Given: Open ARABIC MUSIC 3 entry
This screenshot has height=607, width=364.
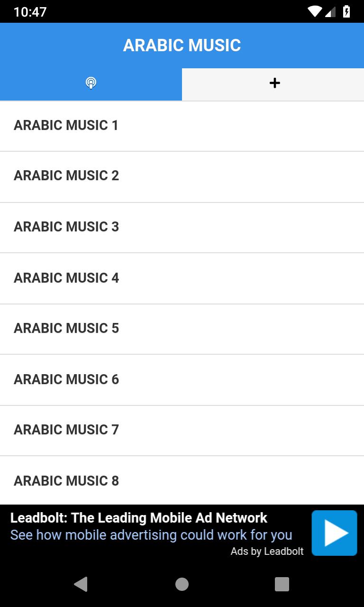Looking at the screenshot, I should tap(182, 227).
